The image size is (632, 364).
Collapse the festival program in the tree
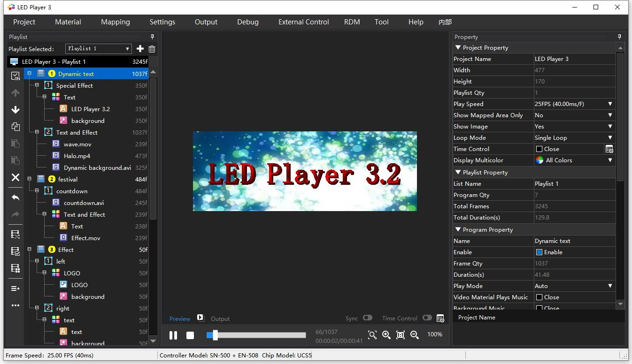click(x=29, y=179)
